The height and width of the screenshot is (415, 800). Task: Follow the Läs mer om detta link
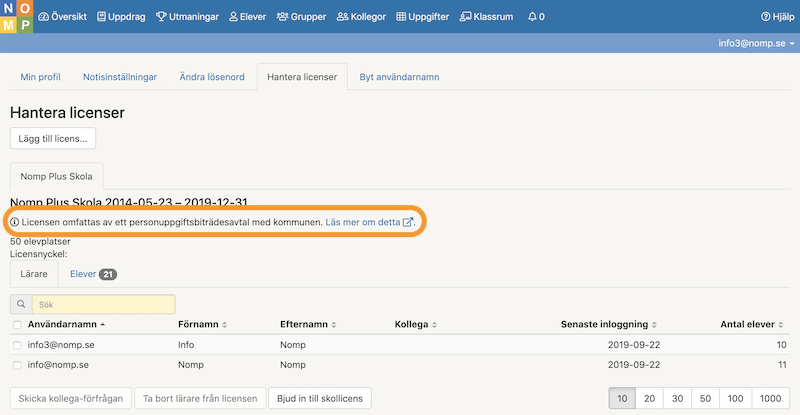tap(369, 222)
